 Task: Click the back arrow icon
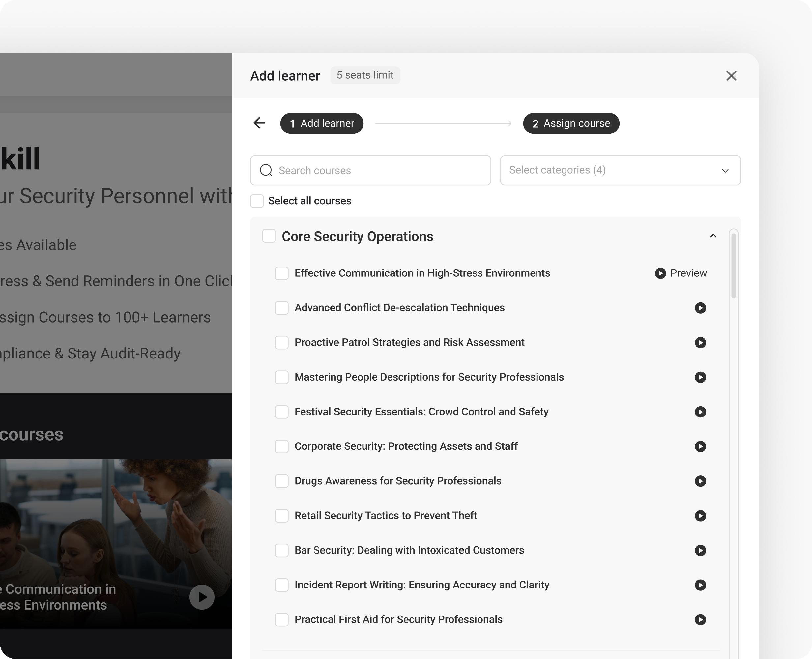pos(259,123)
